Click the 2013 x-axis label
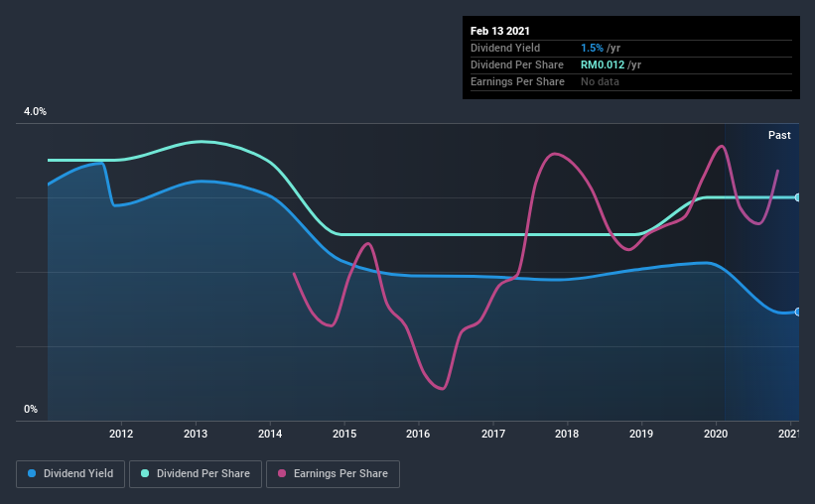 point(196,434)
